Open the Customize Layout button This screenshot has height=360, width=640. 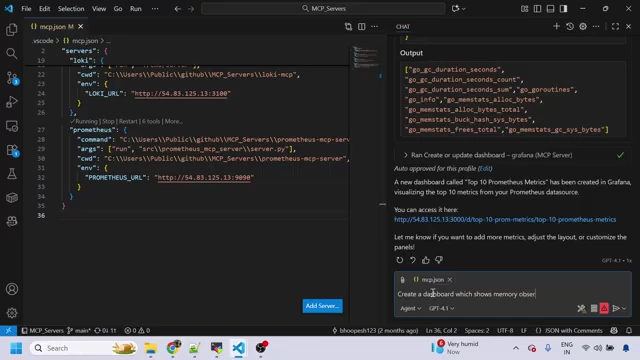tap(524, 9)
